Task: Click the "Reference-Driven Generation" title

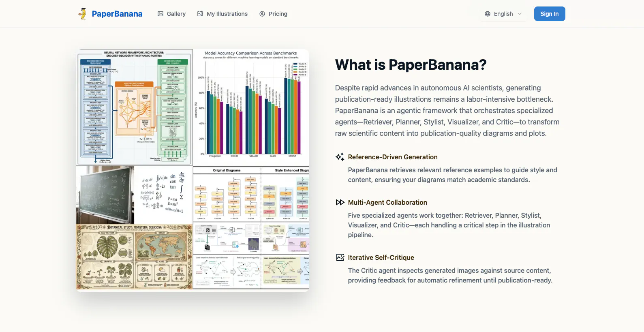Action: pyautogui.click(x=393, y=157)
